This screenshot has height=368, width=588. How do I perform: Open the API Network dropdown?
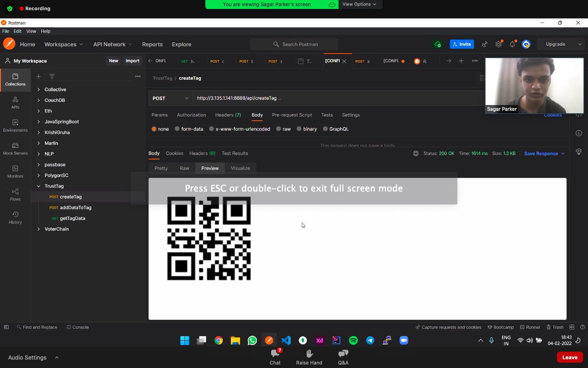pos(113,44)
